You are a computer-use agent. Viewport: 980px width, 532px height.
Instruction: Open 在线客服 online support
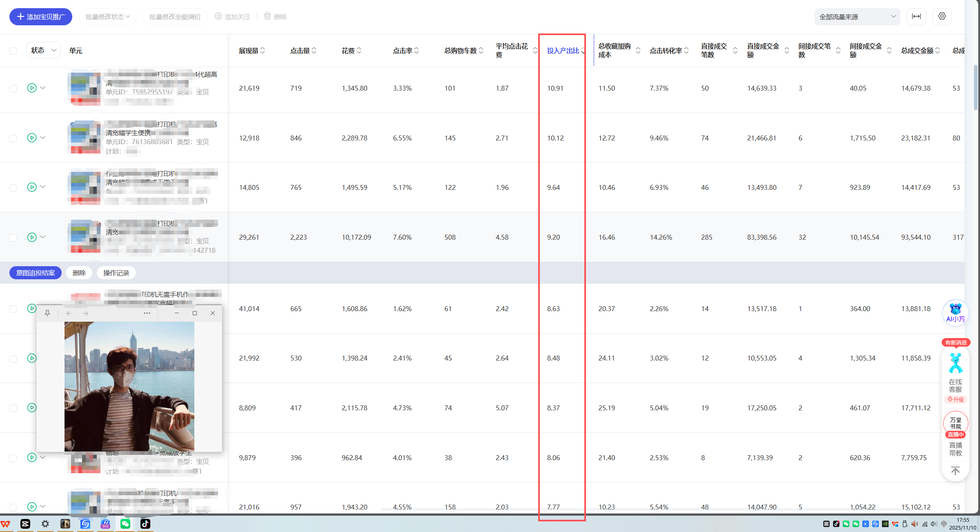tap(955, 378)
